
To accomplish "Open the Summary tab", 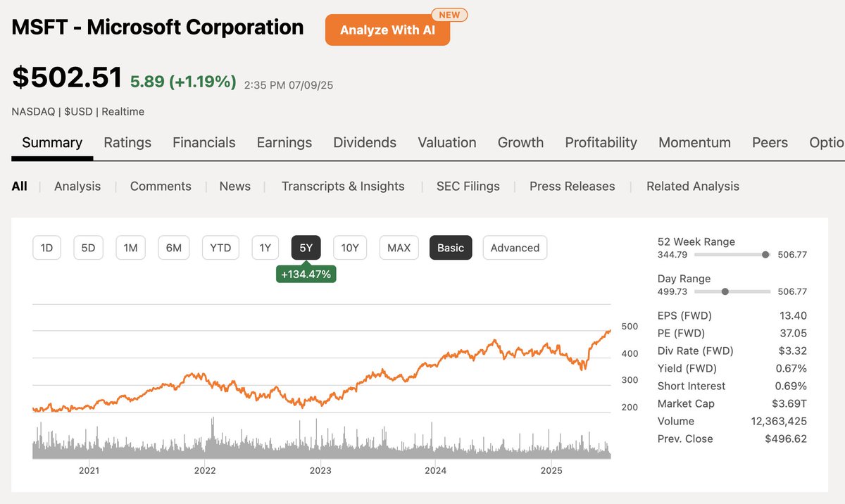I will coord(52,143).
